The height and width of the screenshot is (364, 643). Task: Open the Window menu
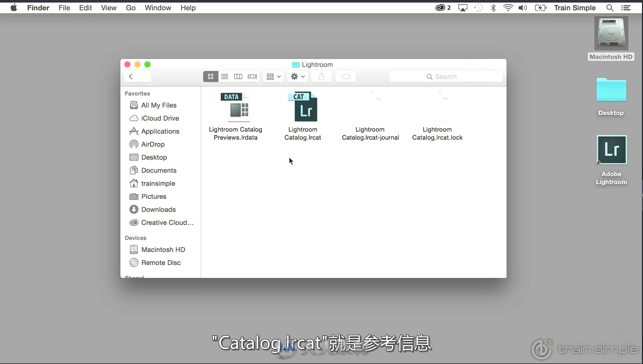158,8
